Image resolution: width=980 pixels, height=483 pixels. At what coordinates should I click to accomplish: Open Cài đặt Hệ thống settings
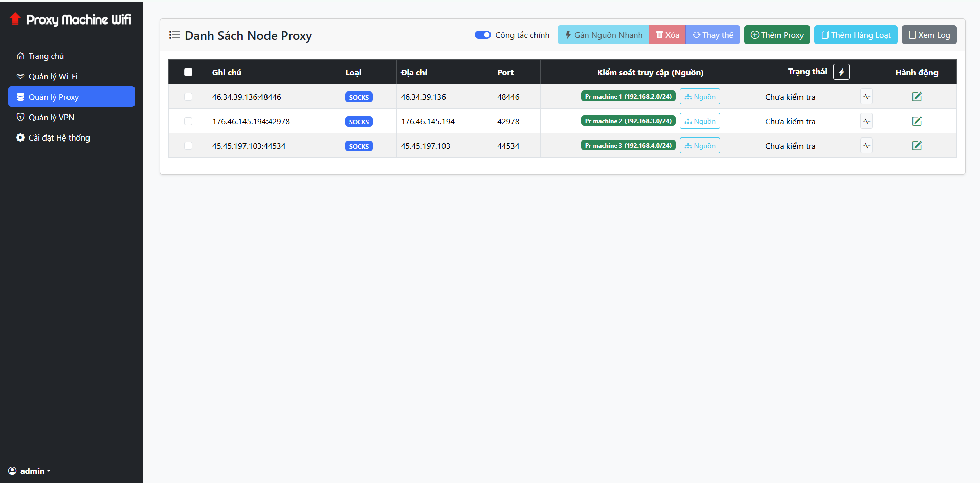(72, 137)
